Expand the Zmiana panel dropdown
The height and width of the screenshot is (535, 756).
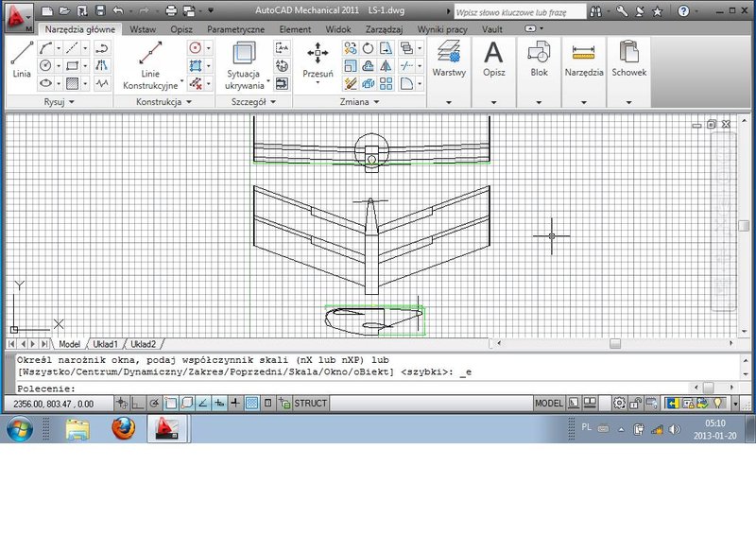[x=360, y=101]
